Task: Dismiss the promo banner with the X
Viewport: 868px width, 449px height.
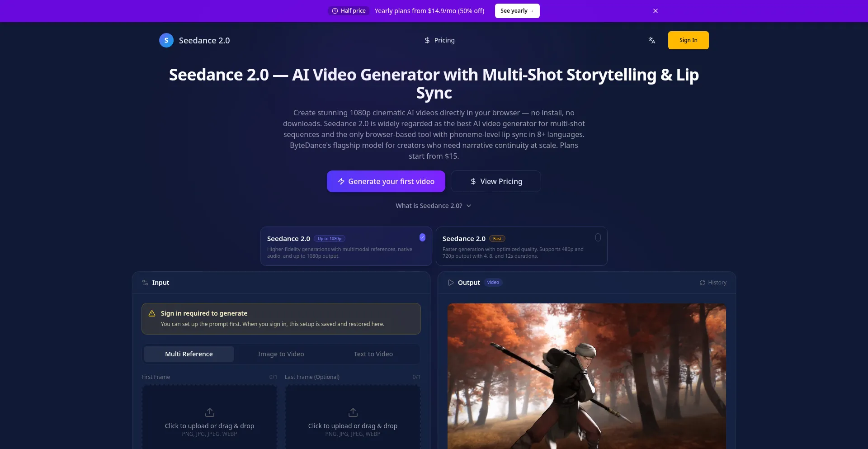Action: click(656, 11)
